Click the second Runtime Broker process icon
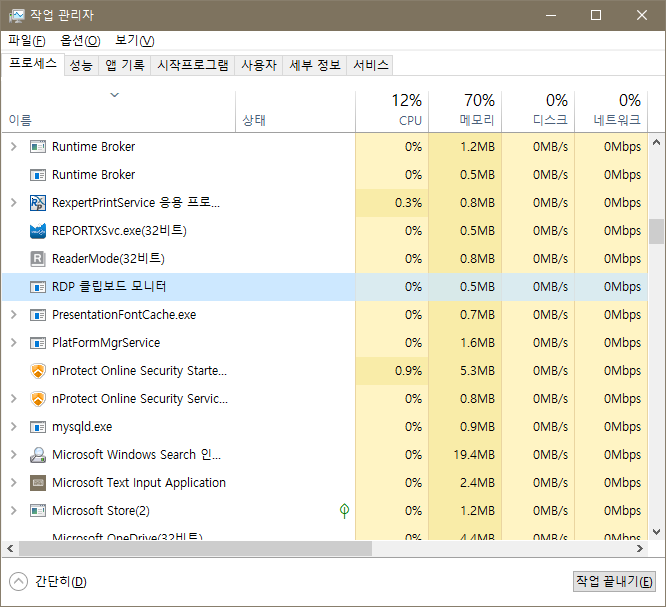 pos(38,175)
